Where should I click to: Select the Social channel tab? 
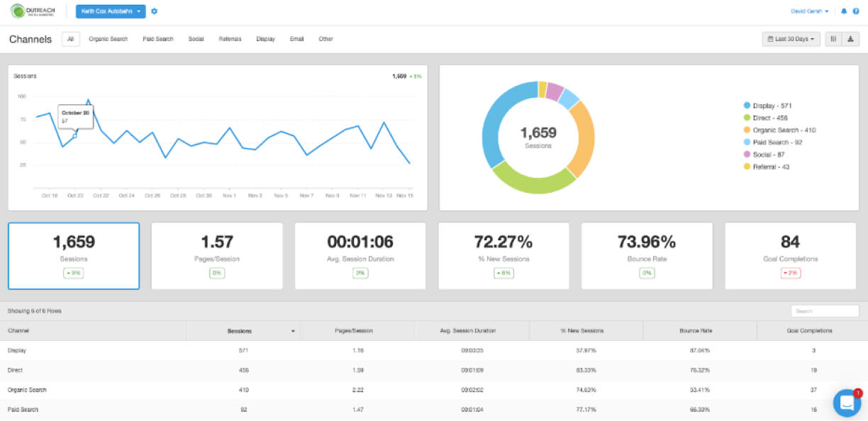196,39
